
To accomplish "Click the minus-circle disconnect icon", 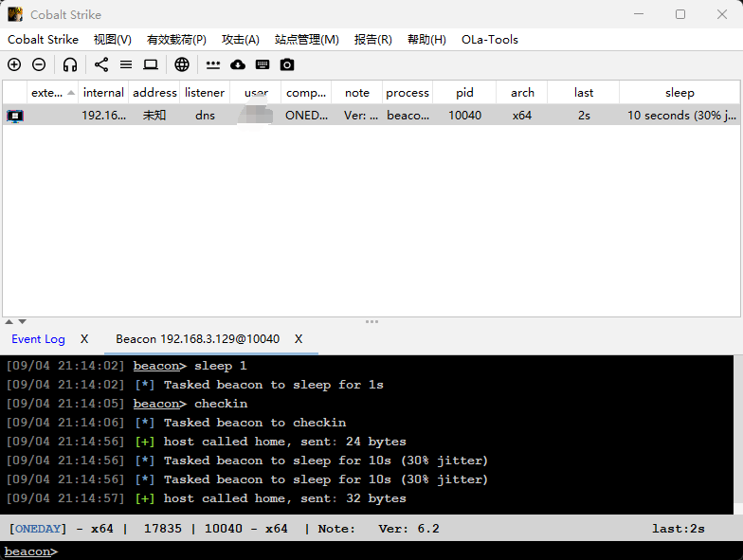I will point(39,64).
